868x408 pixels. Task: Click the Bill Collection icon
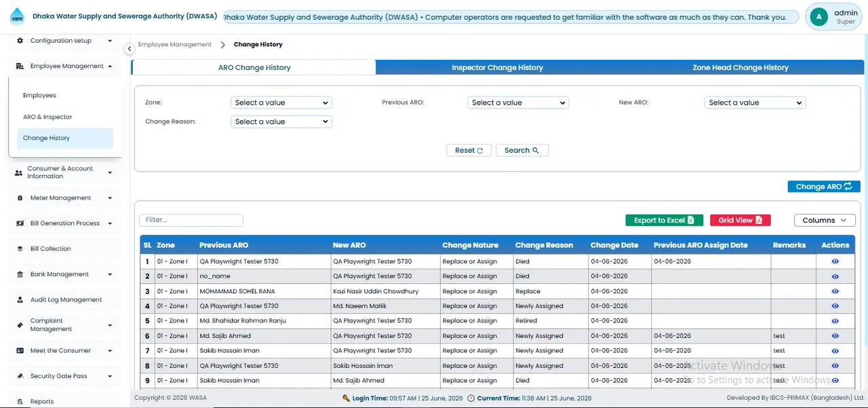click(x=20, y=249)
